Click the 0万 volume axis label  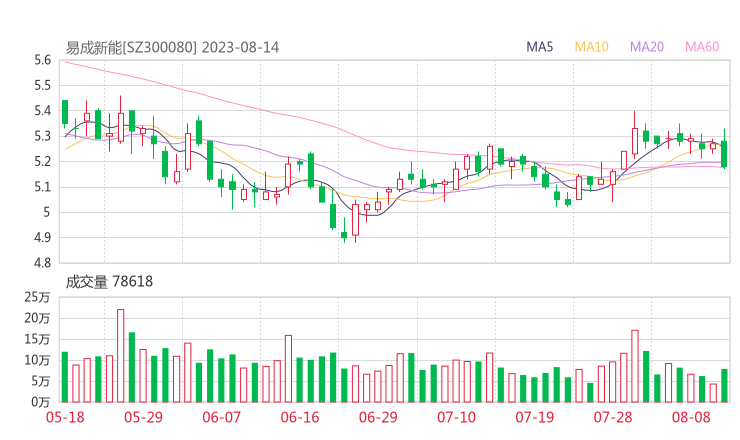pos(41,402)
